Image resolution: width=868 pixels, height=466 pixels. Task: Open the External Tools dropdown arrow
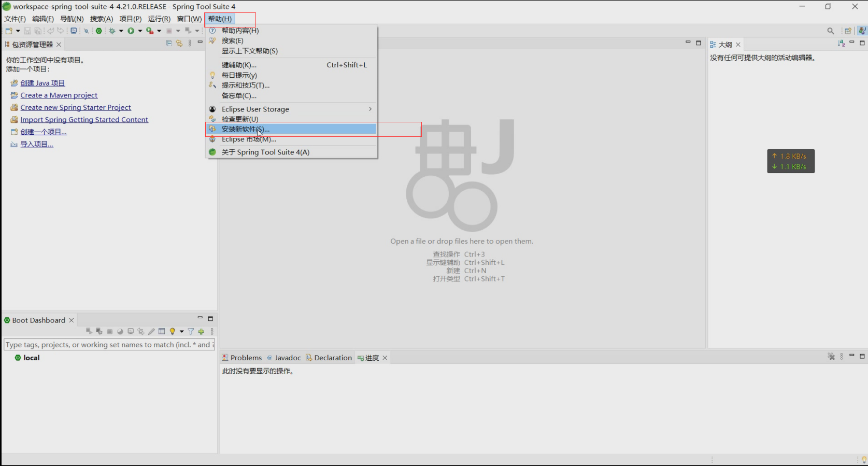pyautogui.click(x=159, y=31)
